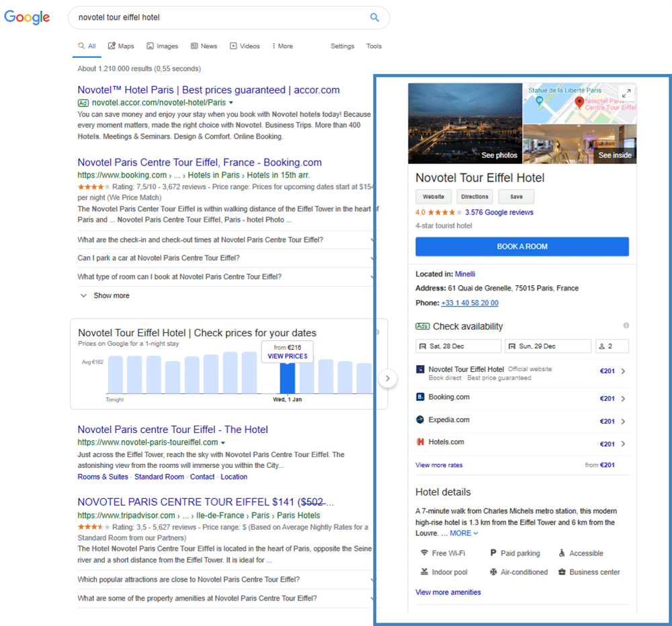
Task: Click the Save button
Action: (x=516, y=196)
